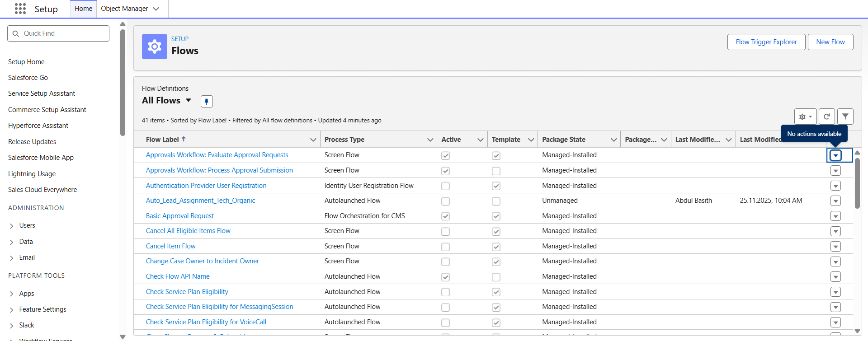The width and height of the screenshot is (868, 341).
Task: Open Service Setup Assistant in sidebar
Action: (42, 93)
